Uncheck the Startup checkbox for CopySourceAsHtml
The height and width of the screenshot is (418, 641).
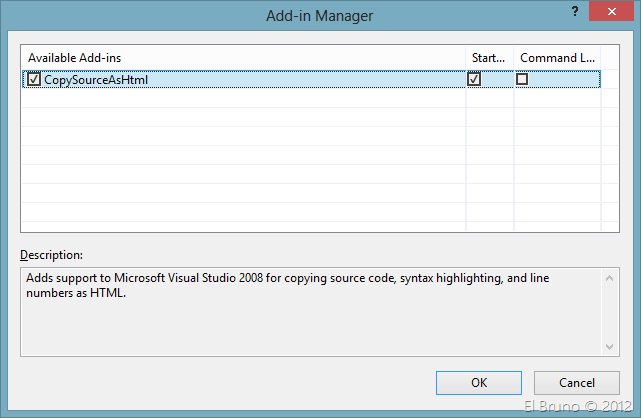pos(474,80)
